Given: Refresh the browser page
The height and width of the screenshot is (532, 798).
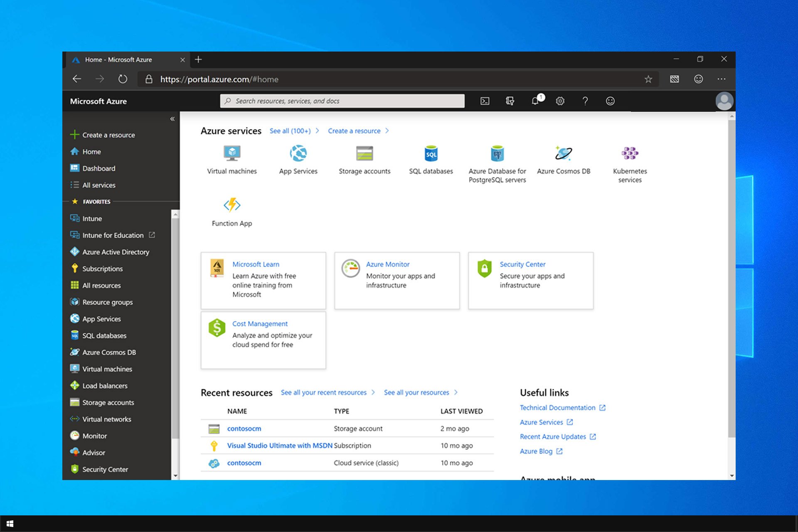Looking at the screenshot, I should (x=123, y=79).
